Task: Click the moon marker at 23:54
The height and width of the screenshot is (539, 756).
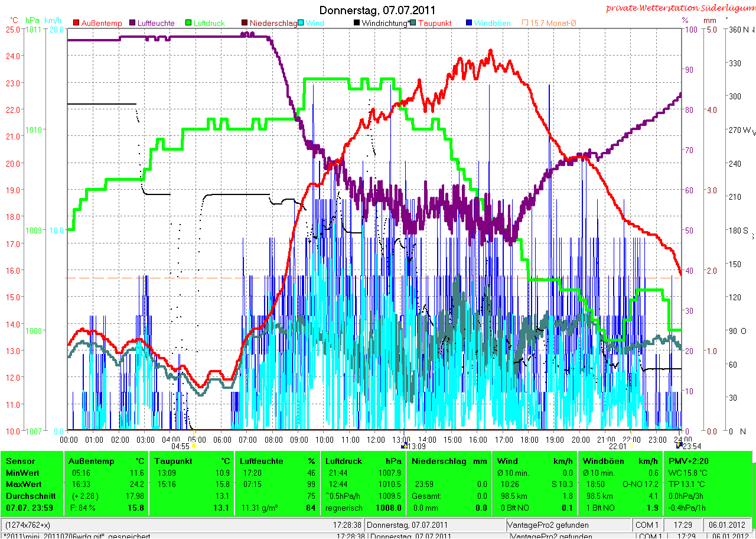Action: point(679,446)
